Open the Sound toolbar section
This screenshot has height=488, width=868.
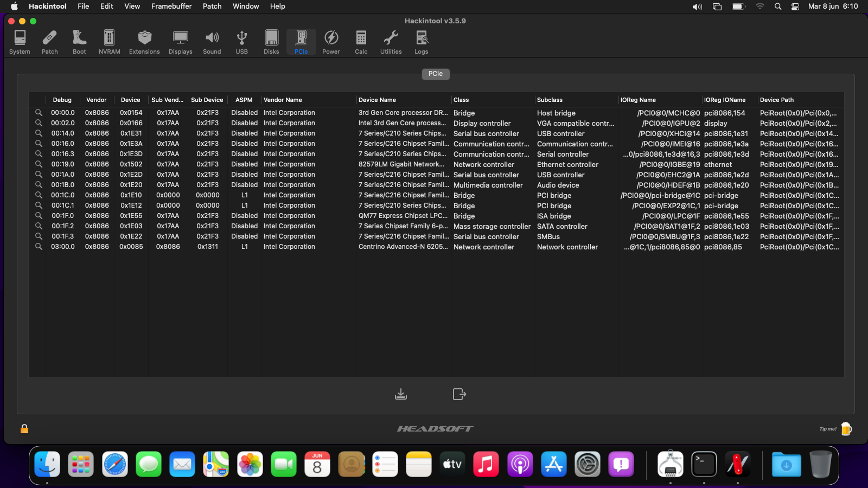click(x=212, y=42)
